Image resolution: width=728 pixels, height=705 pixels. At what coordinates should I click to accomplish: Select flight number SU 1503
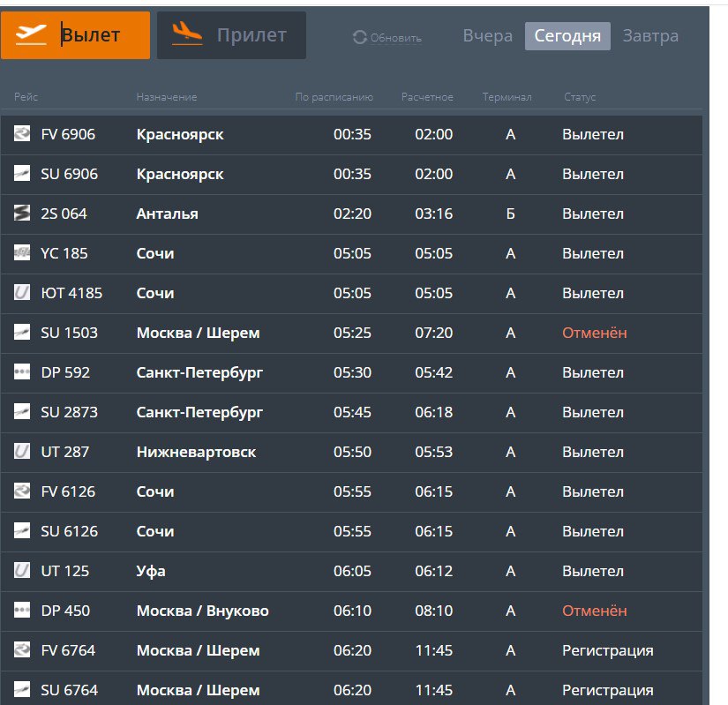point(69,333)
